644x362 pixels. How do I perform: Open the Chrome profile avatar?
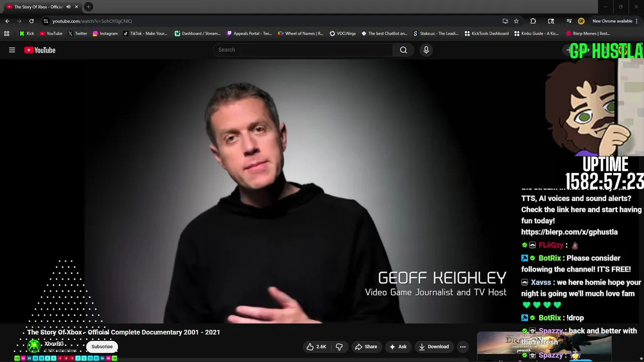click(581, 21)
